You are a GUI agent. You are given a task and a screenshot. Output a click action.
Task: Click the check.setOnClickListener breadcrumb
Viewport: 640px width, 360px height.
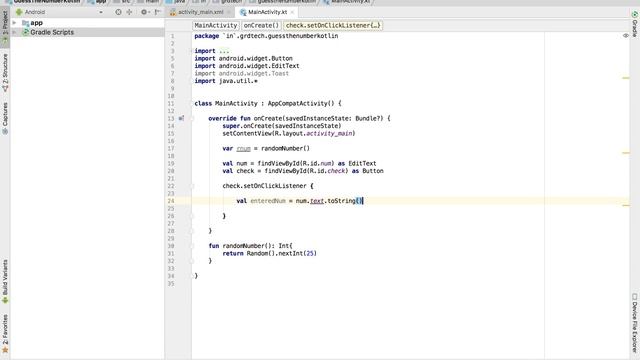coord(333,25)
